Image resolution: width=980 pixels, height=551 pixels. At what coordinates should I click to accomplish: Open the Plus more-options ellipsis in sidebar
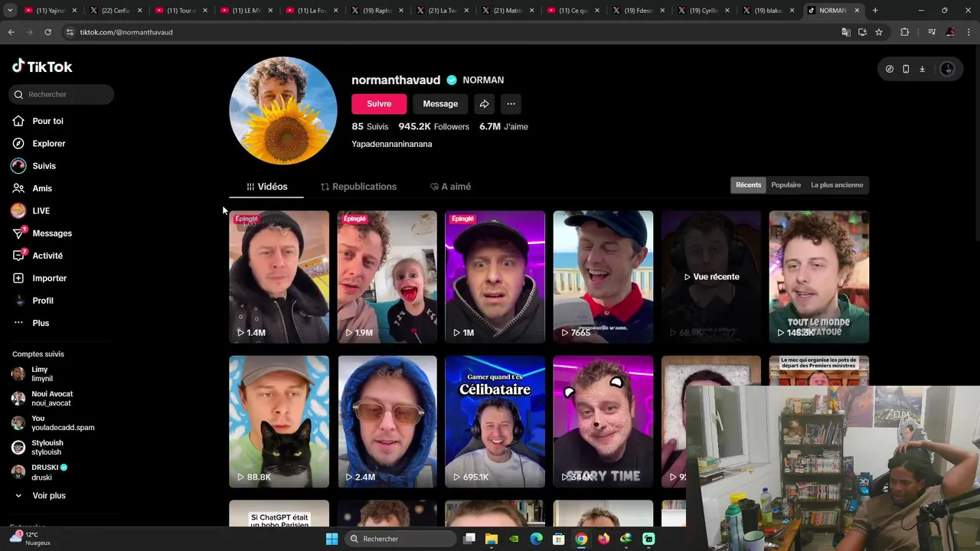[x=18, y=323]
